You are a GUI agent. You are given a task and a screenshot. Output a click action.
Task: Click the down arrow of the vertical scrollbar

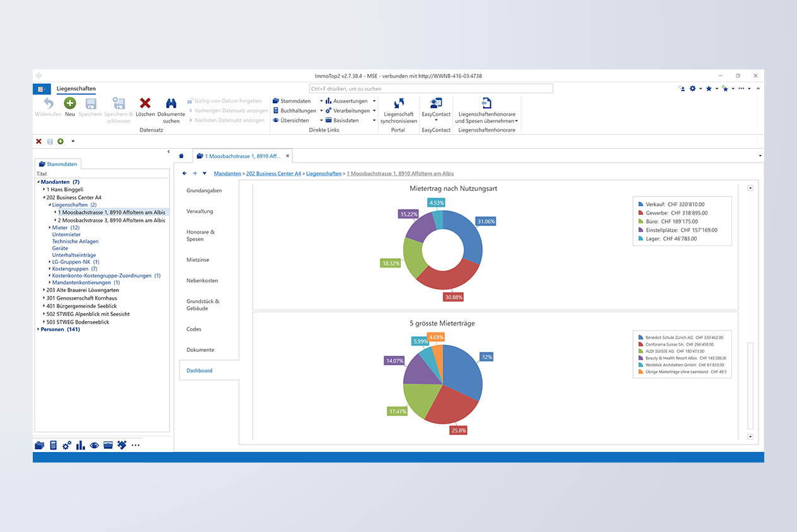[750, 436]
